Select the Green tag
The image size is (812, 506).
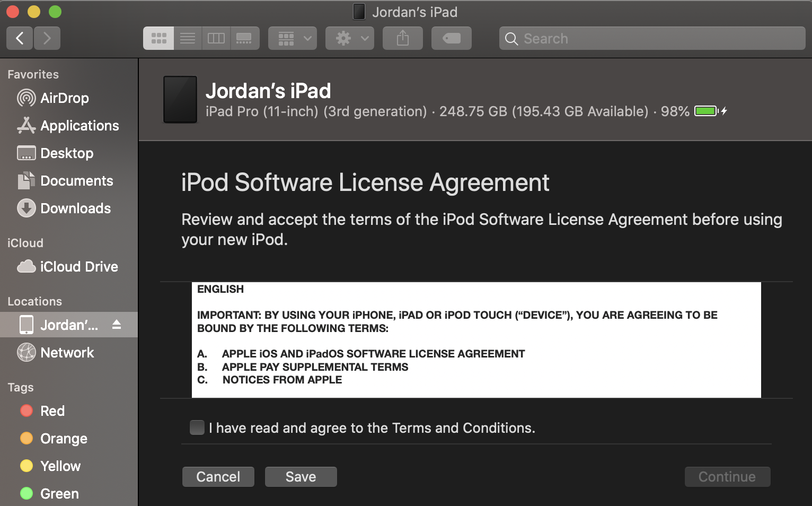click(x=69, y=494)
